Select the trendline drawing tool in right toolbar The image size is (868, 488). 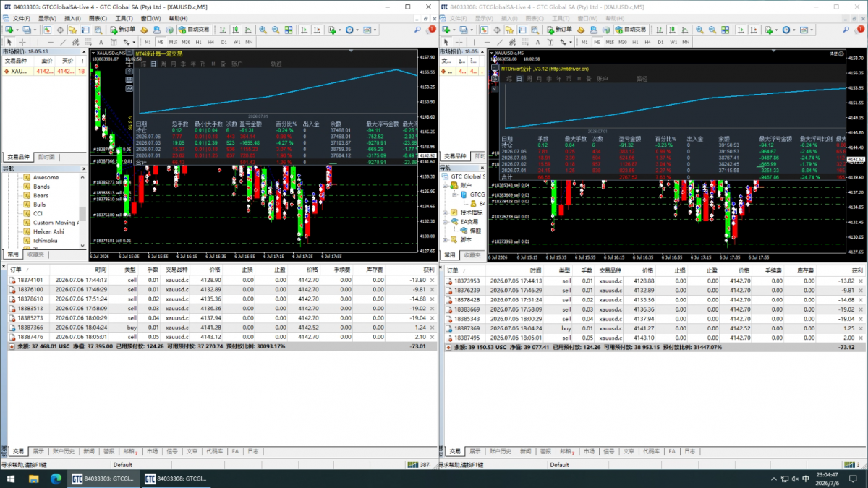pos(500,42)
